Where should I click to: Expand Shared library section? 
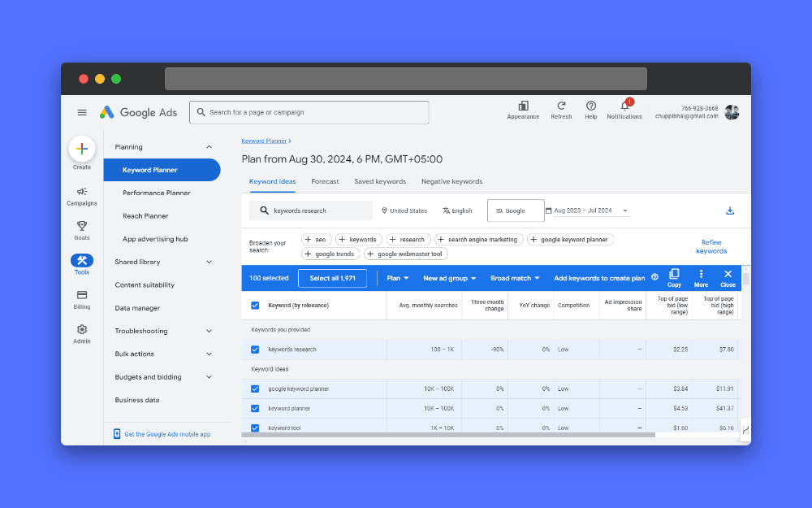pos(209,262)
